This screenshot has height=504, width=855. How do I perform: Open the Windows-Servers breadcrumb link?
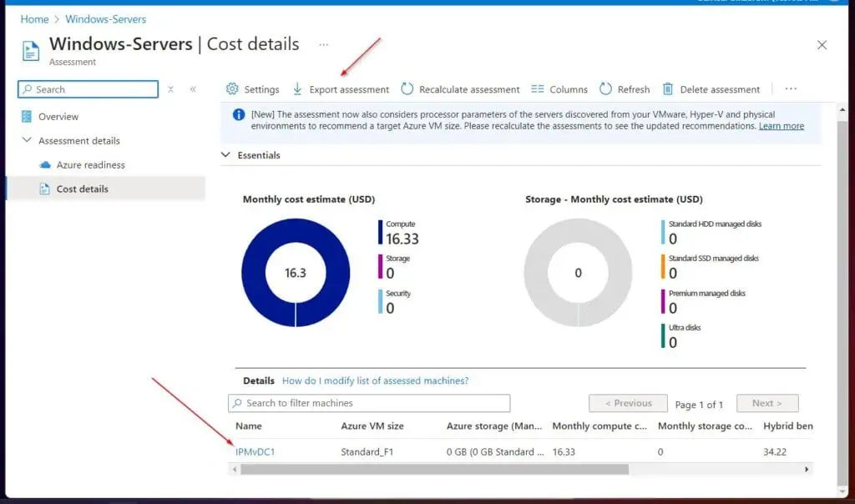(x=106, y=19)
